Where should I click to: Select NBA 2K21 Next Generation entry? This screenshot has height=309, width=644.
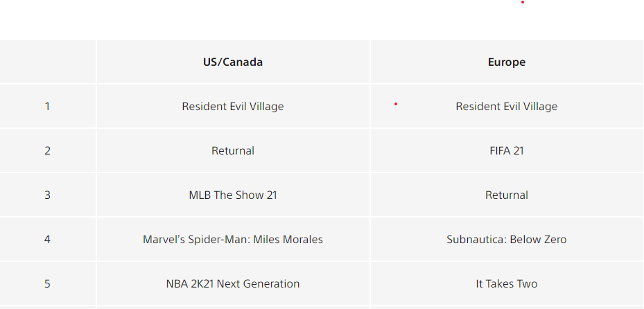(233, 283)
